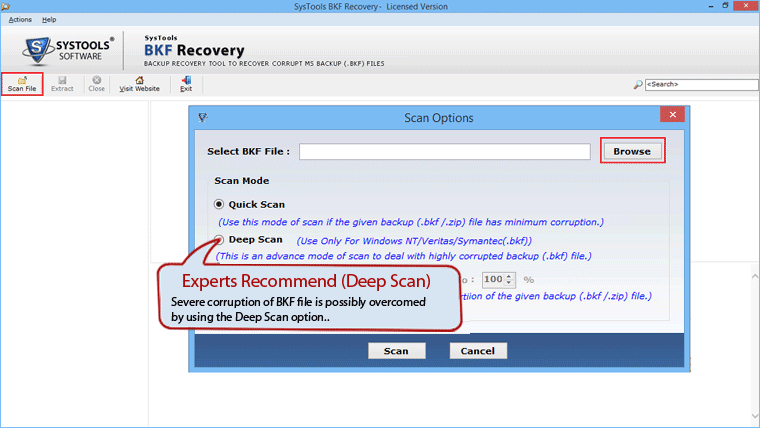Close the Scan Options dialog with X
The height and width of the screenshot is (428, 760).
[672, 114]
